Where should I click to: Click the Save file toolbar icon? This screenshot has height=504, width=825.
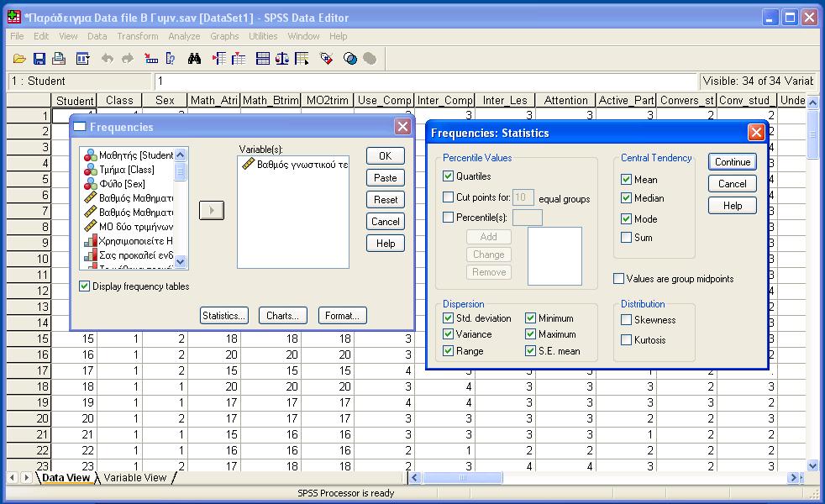click(x=39, y=59)
